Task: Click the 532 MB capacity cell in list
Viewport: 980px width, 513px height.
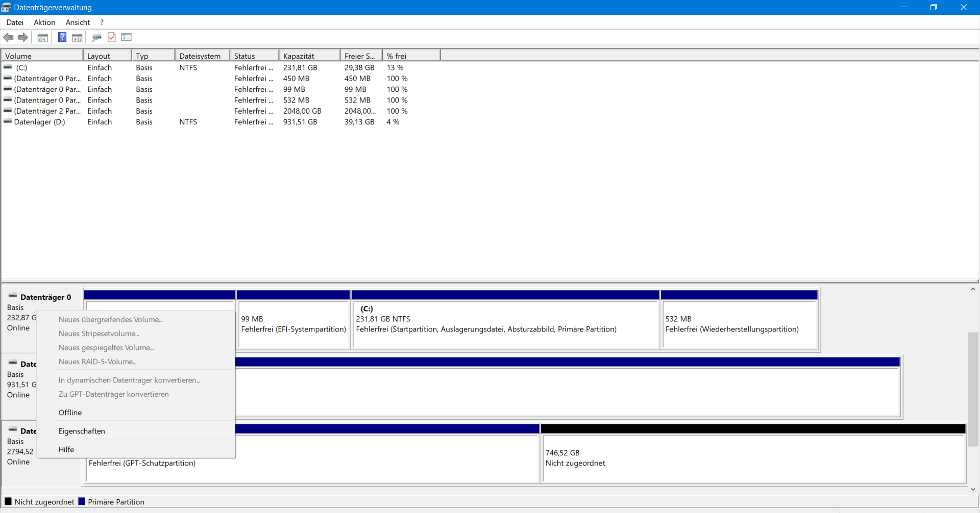Action: 296,100
